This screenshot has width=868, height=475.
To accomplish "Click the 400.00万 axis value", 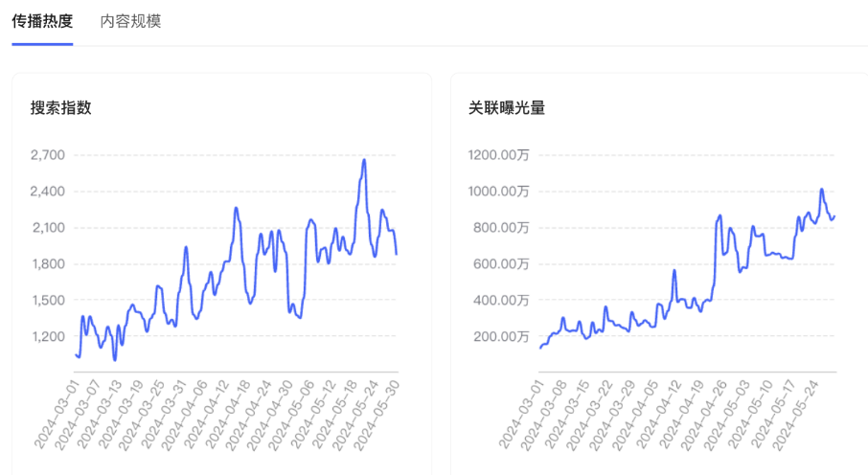I will tap(501, 300).
